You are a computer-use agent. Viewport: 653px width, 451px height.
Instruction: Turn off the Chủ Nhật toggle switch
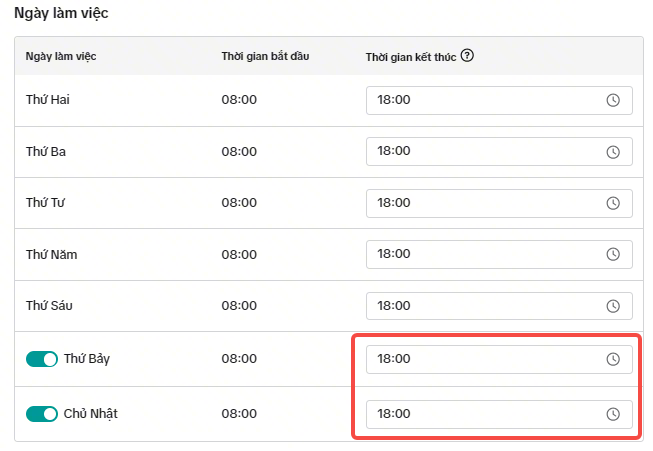42,414
